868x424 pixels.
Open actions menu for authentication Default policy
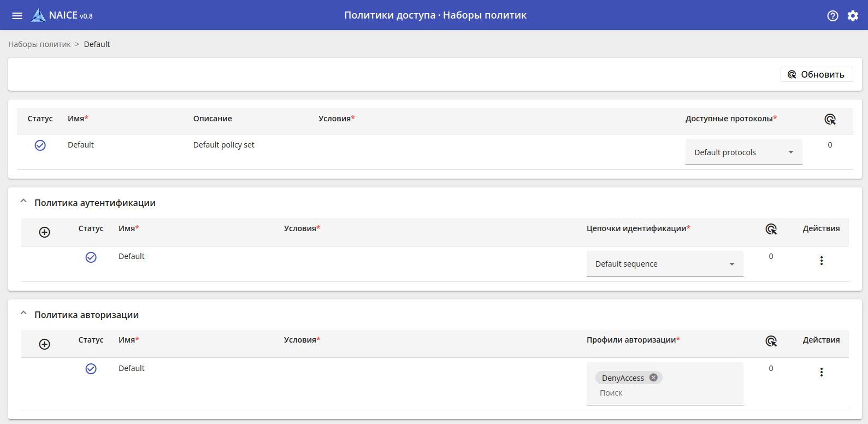pos(821,261)
